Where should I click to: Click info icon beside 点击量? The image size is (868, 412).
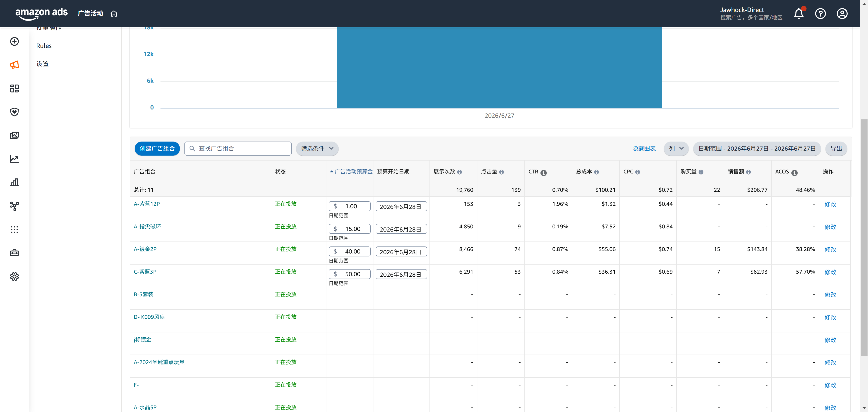click(x=501, y=172)
